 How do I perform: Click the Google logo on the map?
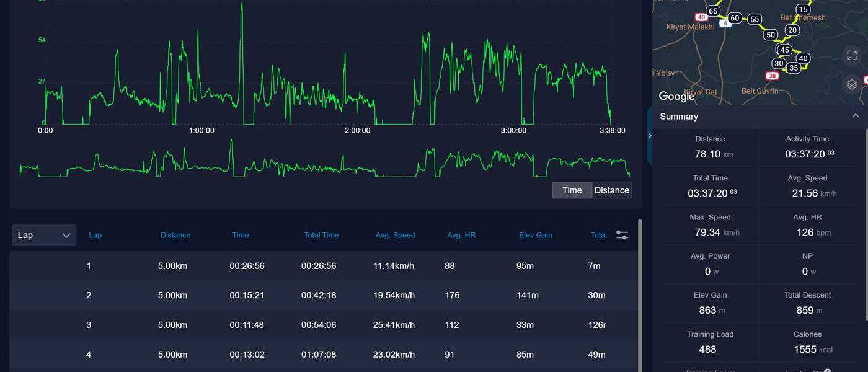tap(676, 96)
